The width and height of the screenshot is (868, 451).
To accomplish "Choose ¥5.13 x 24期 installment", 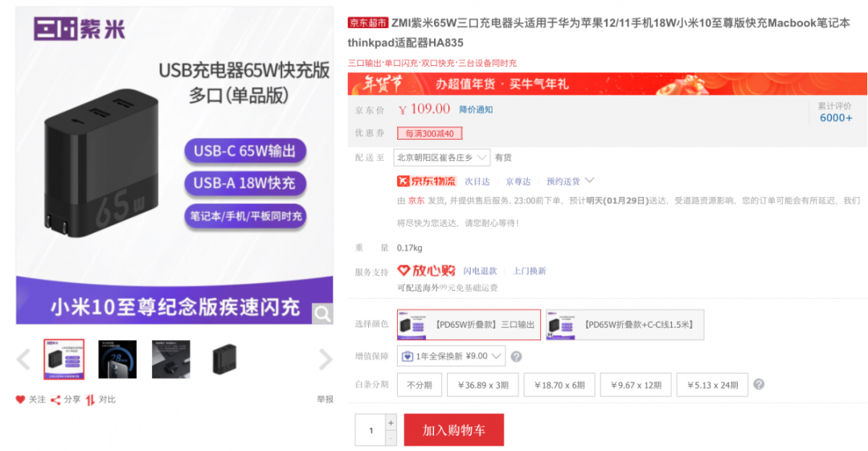I will tap(712, 385).
